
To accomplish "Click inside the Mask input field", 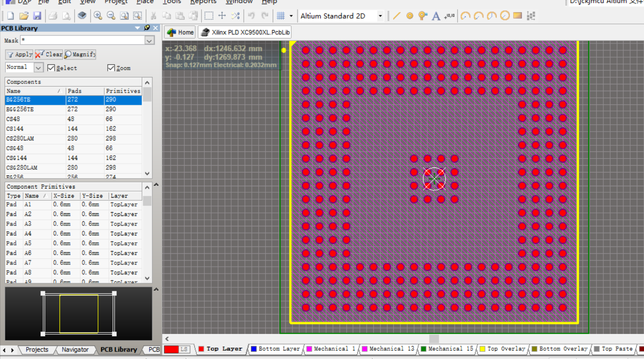I will coord(83,40).
